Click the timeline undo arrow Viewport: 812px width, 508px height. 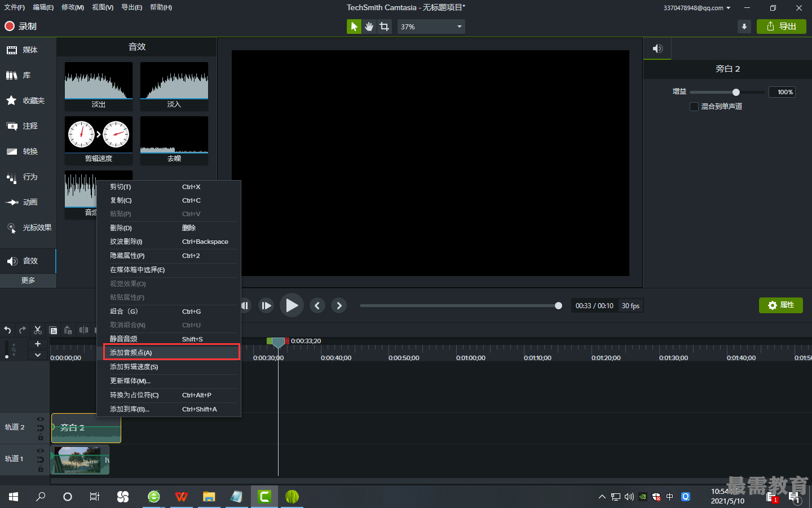tap(7, 330)
